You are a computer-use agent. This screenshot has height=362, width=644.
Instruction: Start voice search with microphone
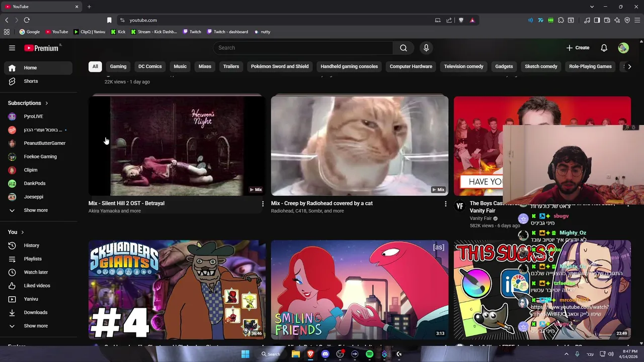(426, 48)
